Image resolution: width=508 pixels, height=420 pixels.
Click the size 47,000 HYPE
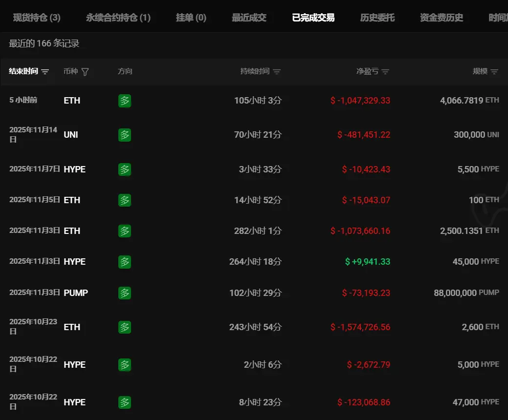(476, 402)
